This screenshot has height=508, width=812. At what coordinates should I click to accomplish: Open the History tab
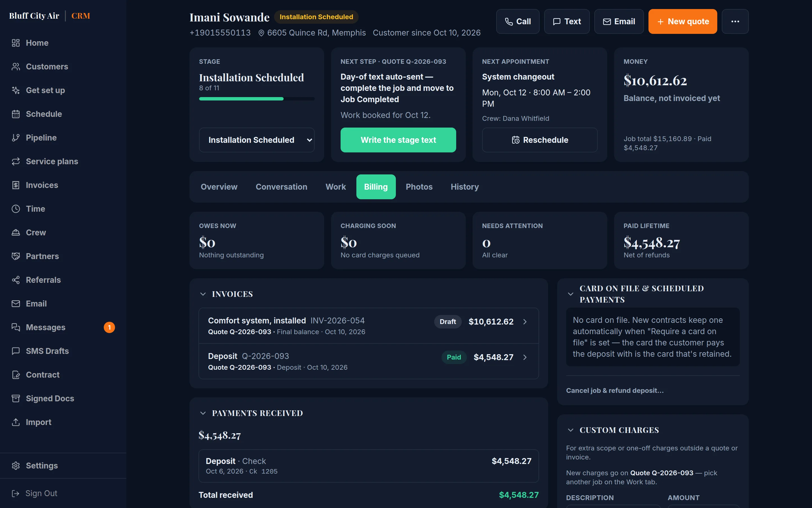coord(464,187)
